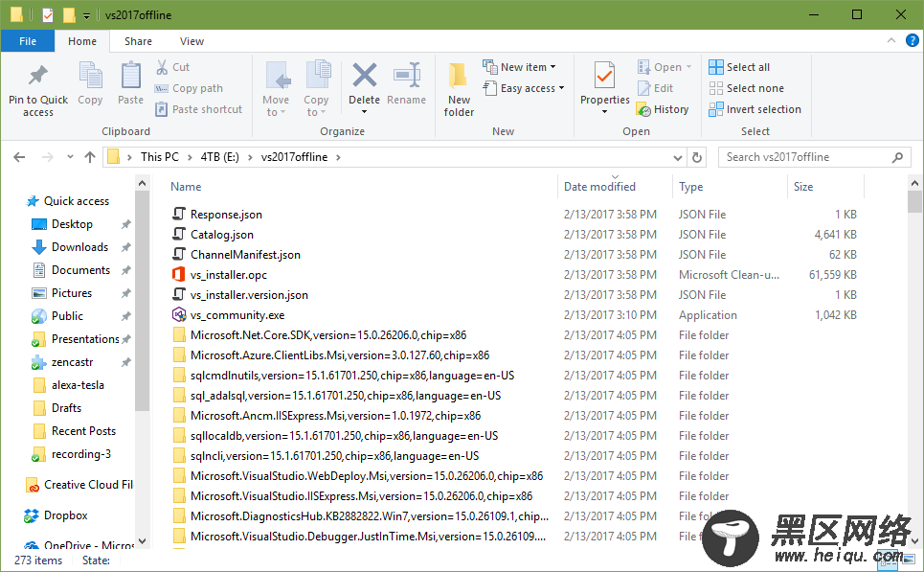The width and height of the screenshot is (924, 572).
Task: Switch to the View tab
Action: (x=192, y=41)
